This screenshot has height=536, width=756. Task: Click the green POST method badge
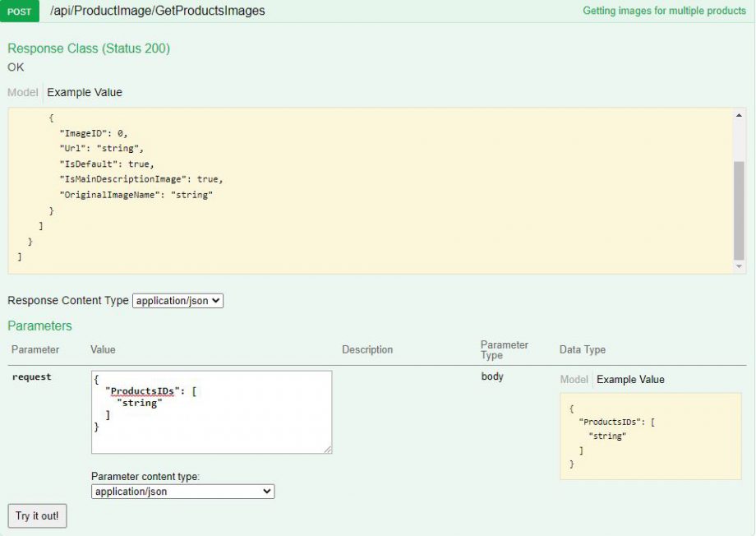point(19,12)
